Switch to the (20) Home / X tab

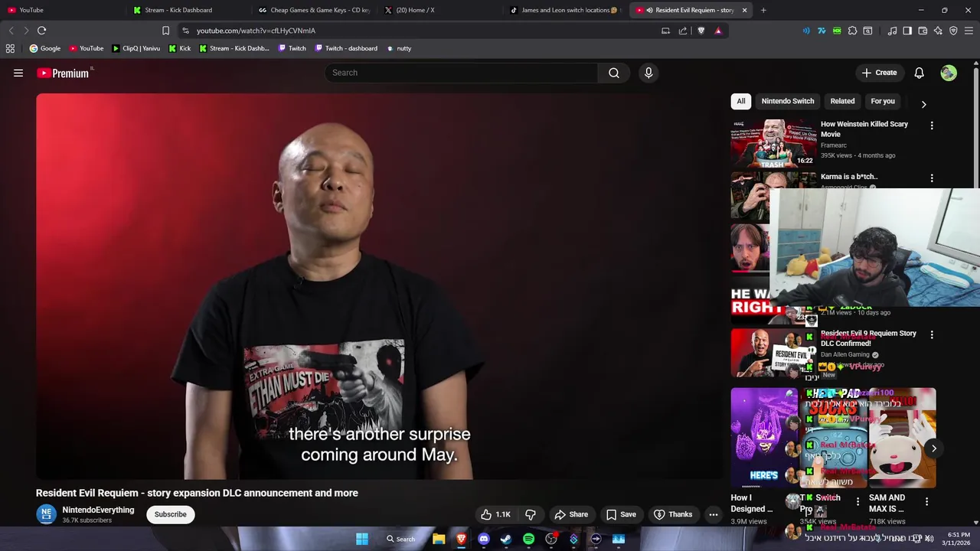point(439,10)
